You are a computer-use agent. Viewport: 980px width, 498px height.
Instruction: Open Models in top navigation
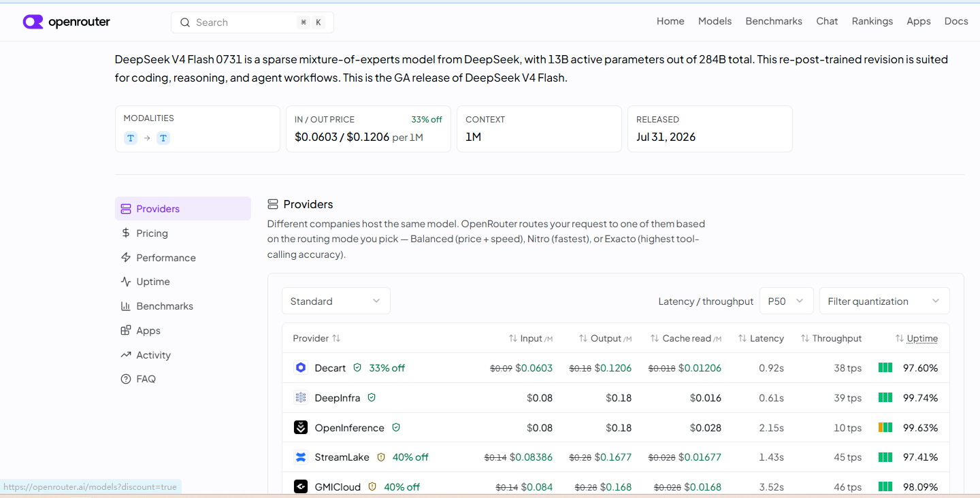click(x=715, y=21)
